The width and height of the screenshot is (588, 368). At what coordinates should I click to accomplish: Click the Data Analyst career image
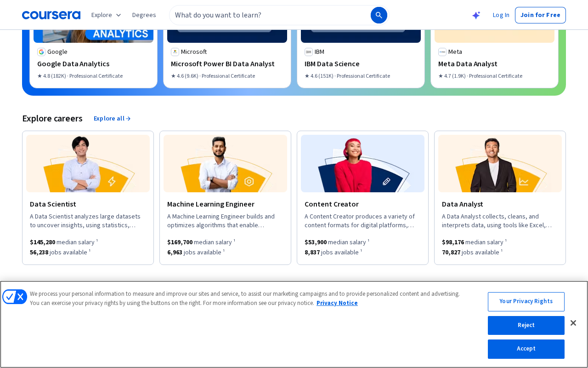(x=500, y=163)
